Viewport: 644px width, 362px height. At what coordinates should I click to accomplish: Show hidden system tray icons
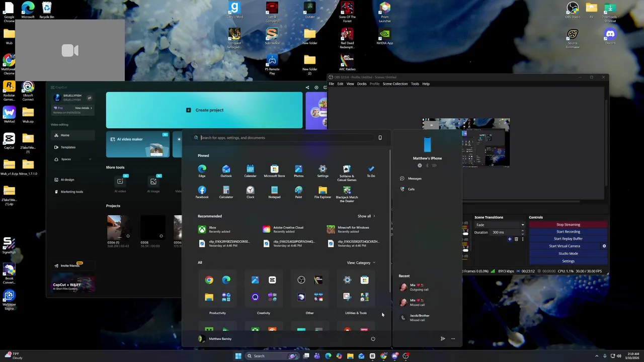597,356
